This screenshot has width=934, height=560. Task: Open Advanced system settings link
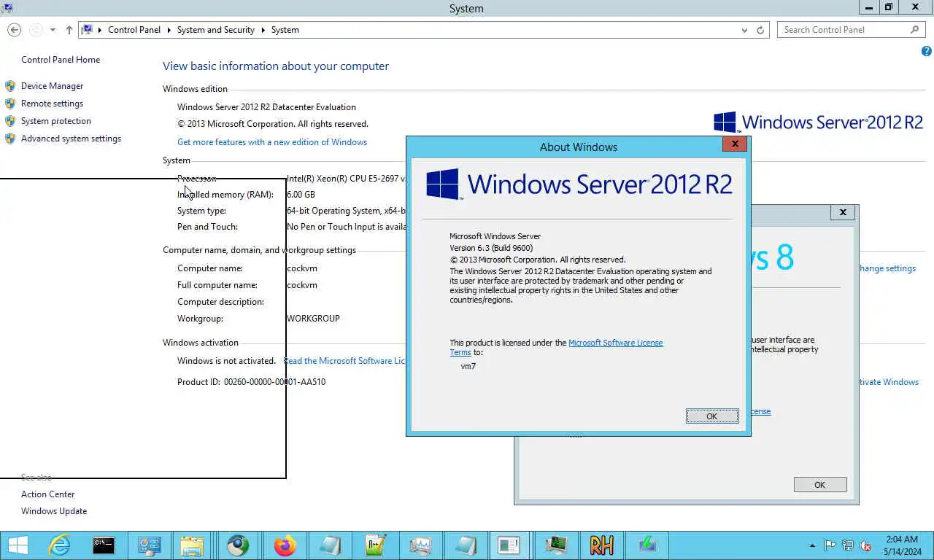(71, 139)
